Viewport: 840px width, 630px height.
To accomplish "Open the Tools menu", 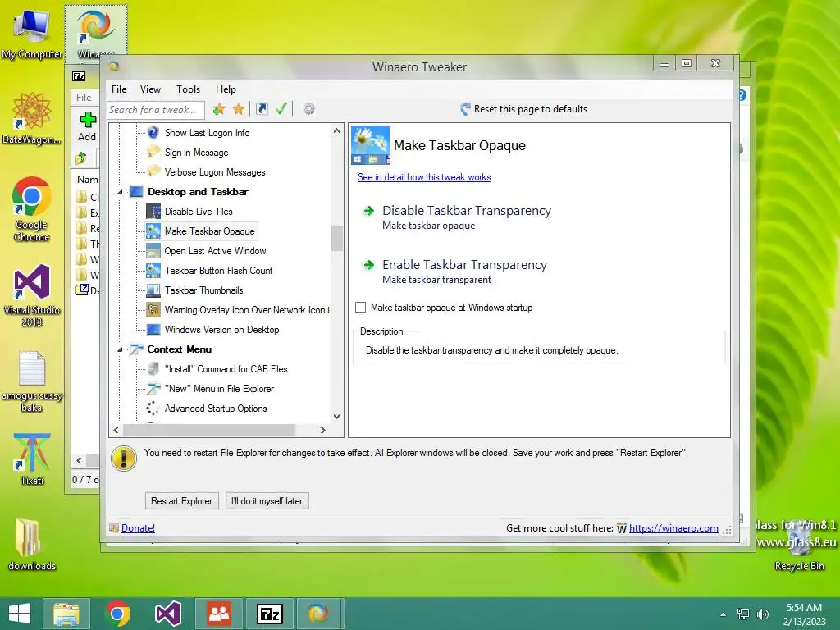I will [188, 89].
